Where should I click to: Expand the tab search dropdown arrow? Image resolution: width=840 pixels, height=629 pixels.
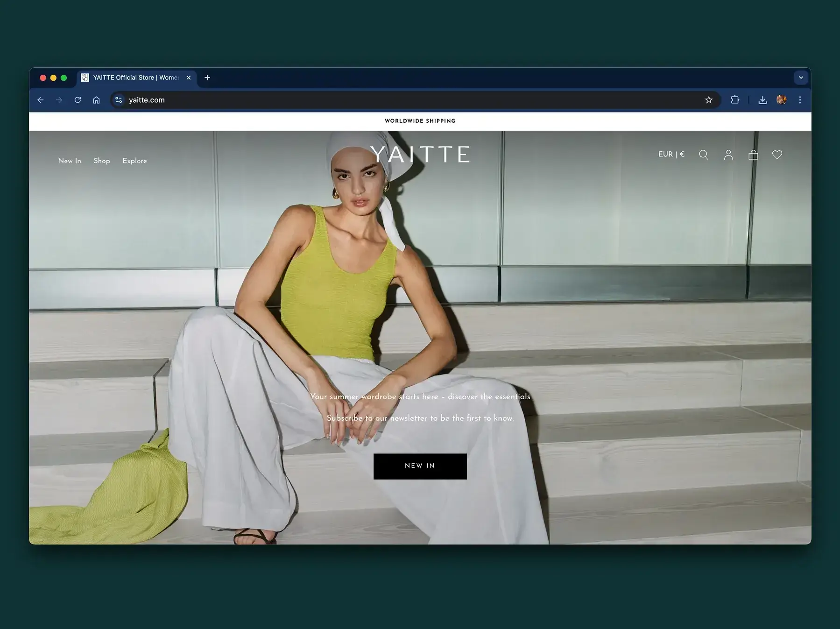coord(801,78)
